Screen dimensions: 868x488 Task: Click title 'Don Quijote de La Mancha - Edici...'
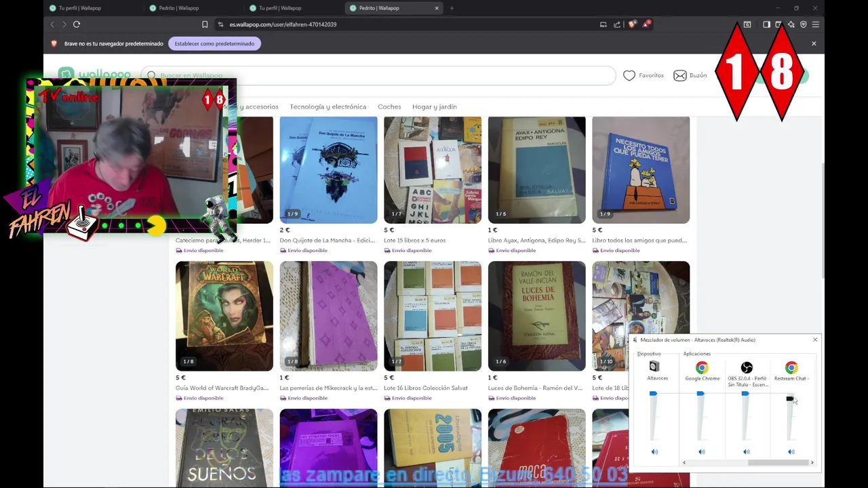[327, 240]
